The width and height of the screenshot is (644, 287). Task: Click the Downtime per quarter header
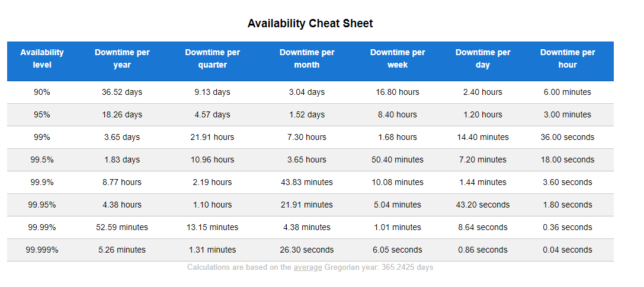point(212,59)
